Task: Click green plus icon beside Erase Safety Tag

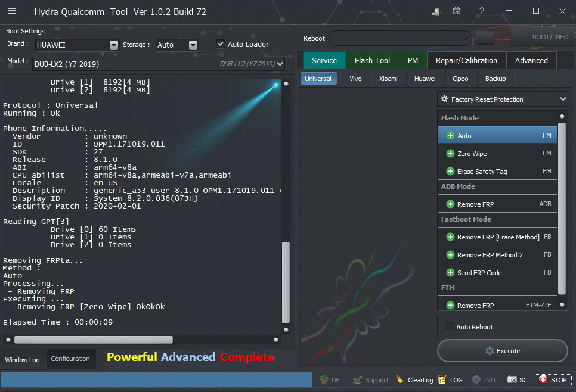Action: (x=450, y=171)
